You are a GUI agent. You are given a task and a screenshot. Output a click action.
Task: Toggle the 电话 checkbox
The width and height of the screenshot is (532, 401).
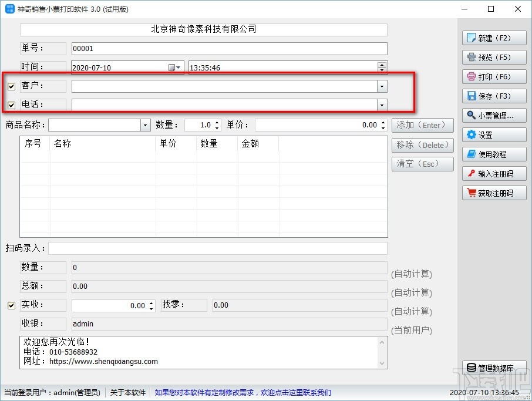[12, 105]
